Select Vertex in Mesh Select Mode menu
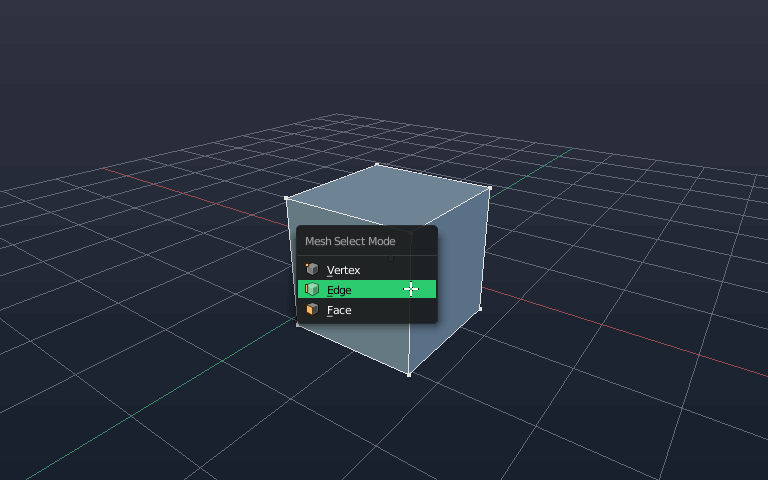Viewport: 768px width, 480px height. [x=367, y=270]
